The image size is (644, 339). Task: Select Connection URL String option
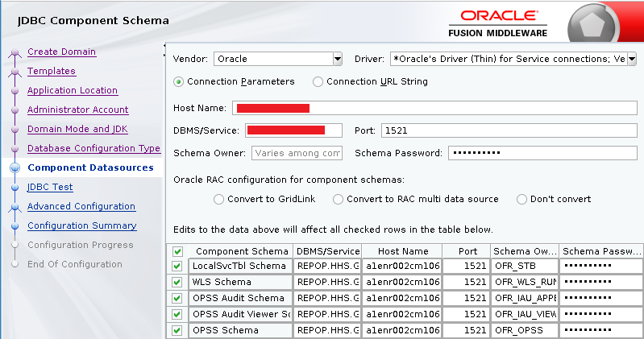pyautogui.click(x=318, y=81)
